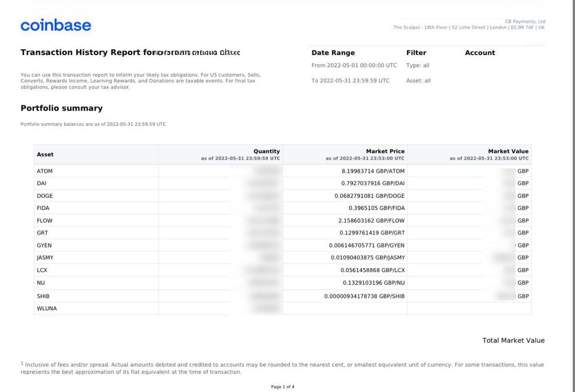Click the 'Account' heading

(480, 53)
